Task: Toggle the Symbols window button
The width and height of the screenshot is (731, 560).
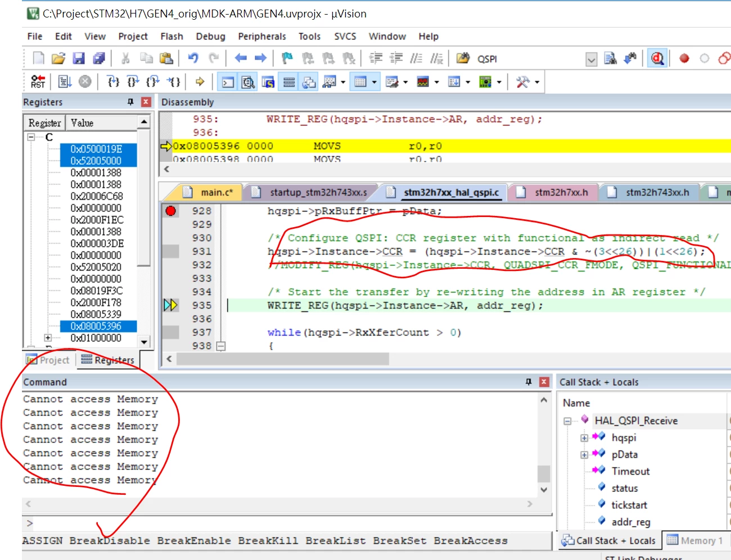Action: click(268, 82)
